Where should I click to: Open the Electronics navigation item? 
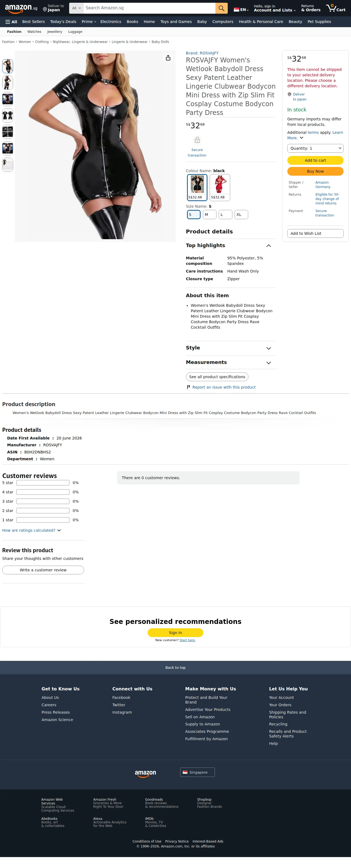(x=111, y=22)
